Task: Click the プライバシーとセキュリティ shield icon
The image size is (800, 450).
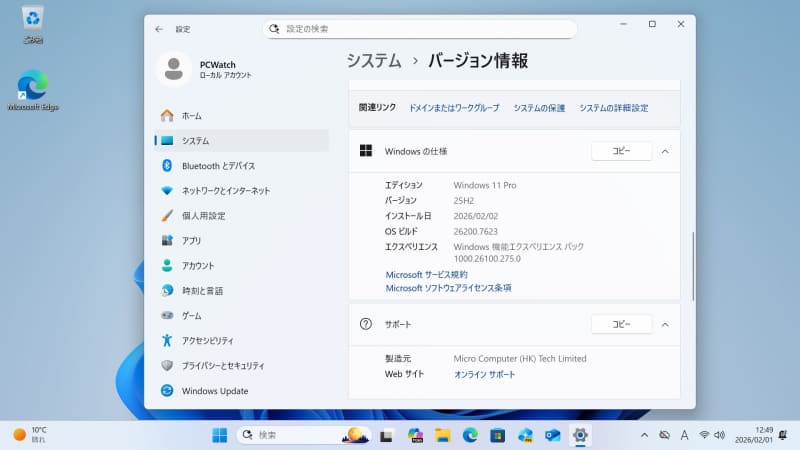Action: [x=167, y=365]
